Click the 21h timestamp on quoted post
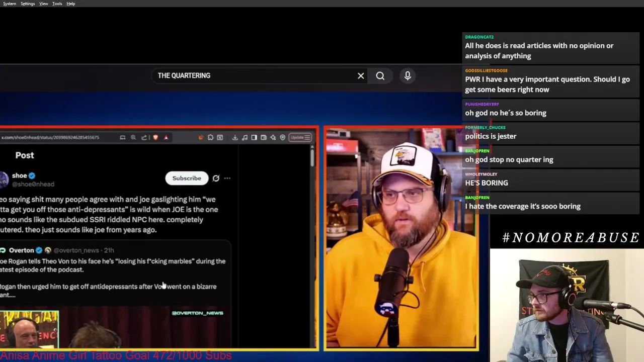The image size is (644, 362). click(x=109, y=250)
